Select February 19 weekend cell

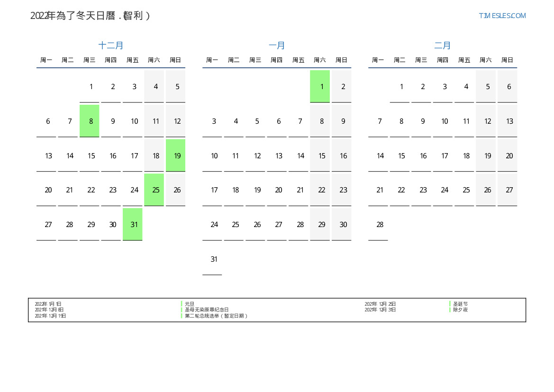click(x=486, y=155)
